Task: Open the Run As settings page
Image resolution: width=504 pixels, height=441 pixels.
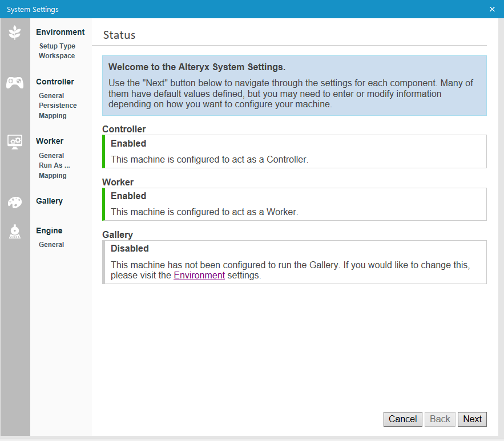Action: click(x=54, y=165)
